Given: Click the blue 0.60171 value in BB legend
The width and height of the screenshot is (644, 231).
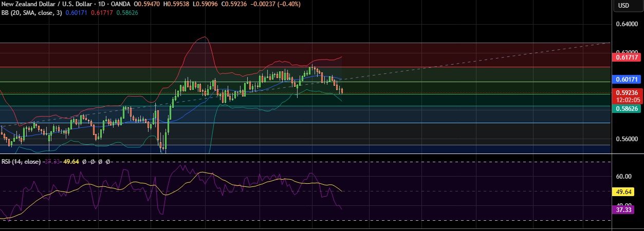Looking at the screenshot, I should tap(78, 12).
